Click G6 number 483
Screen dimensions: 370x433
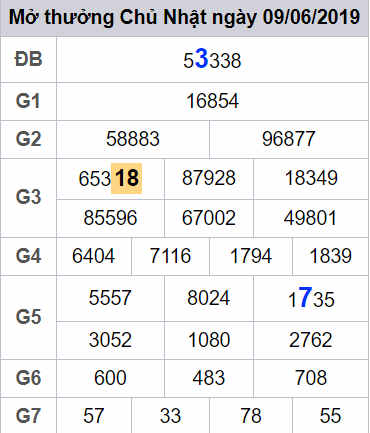(209, 378)
